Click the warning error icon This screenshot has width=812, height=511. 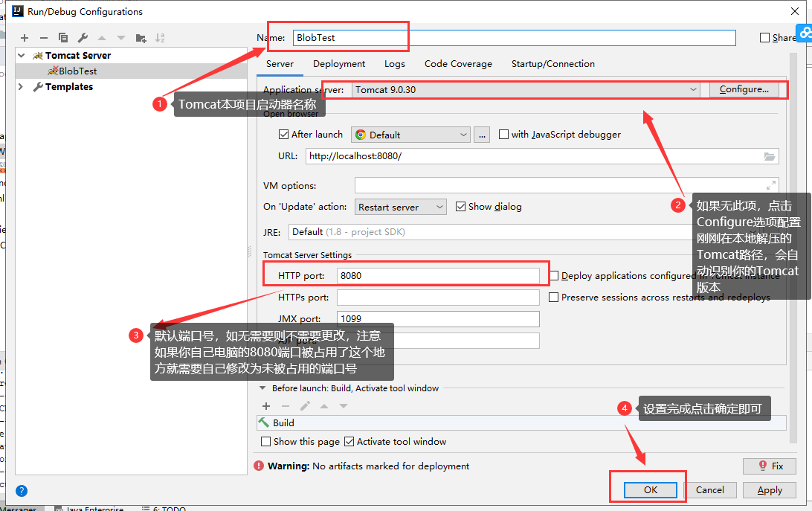259,466
